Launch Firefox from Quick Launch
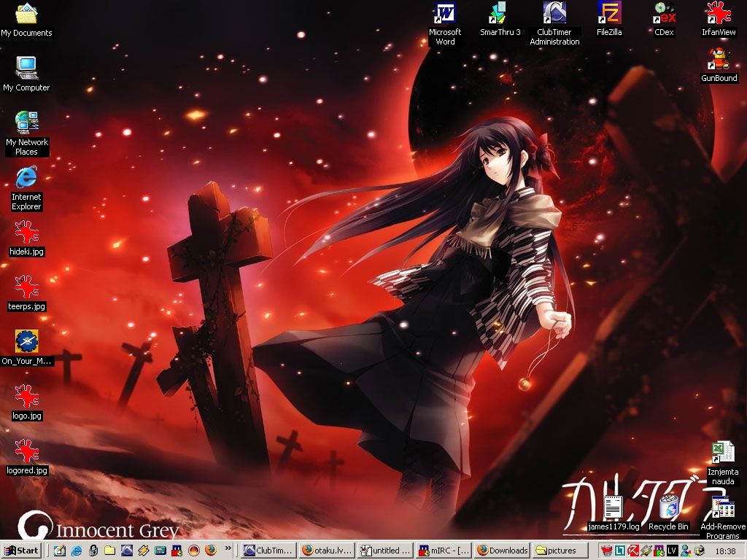Screen dimensions: 747x560 click(x=211, y=551)
